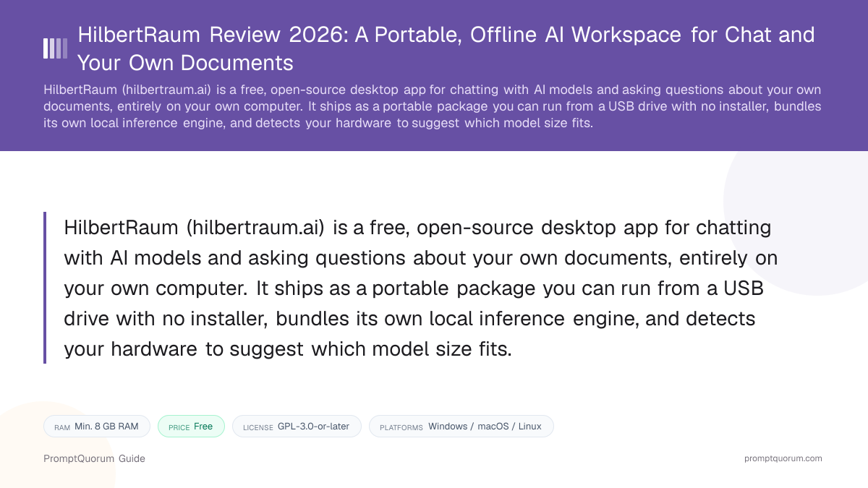Click the Platforms Windows / macOS / Linux badge
Viewport: 868px width, 488px height.
click(461, 427)
